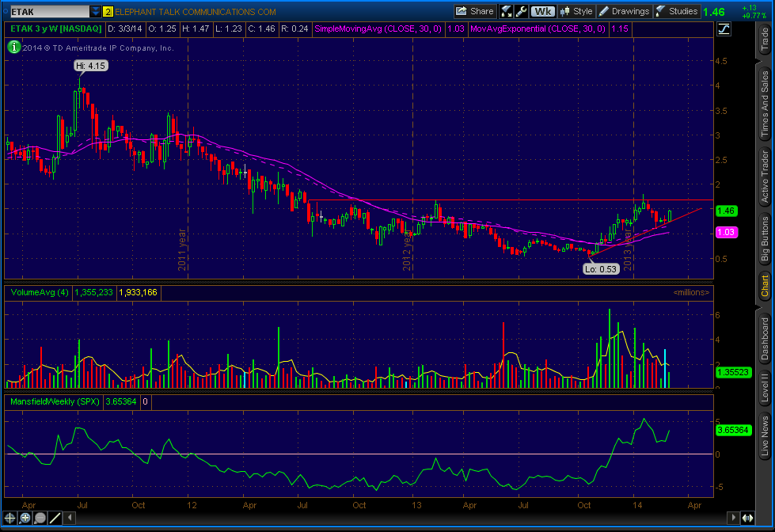The image size is (775, 532).
Task: Click the ETAK 3 y W [NASDAQ] label
Action: click(56, 28)
